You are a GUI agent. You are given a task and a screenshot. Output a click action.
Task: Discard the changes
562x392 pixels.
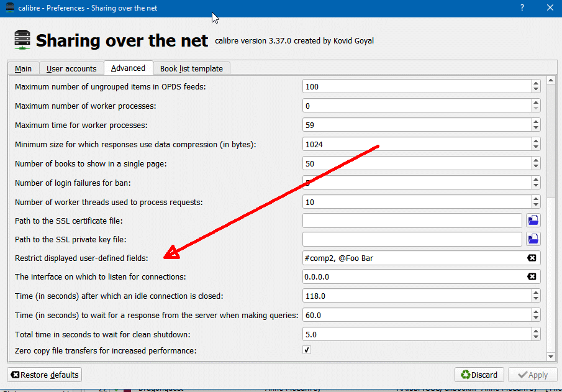[x=479, y=375]
